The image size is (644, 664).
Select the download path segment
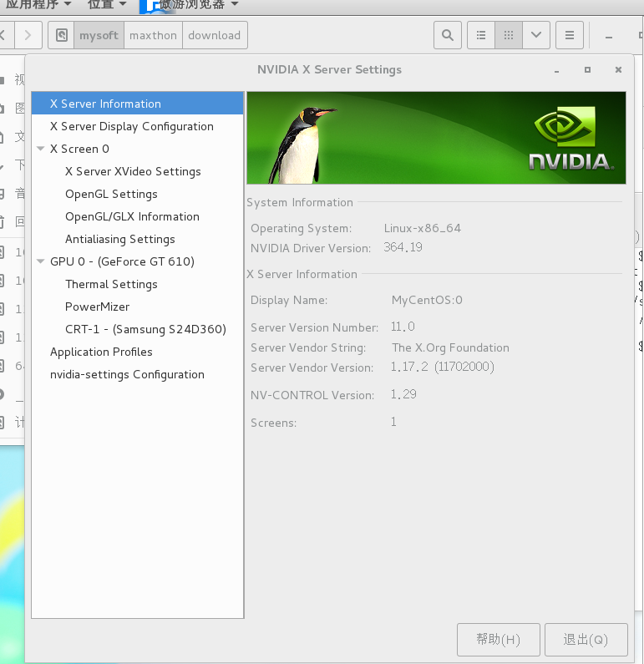click(215, 35)
